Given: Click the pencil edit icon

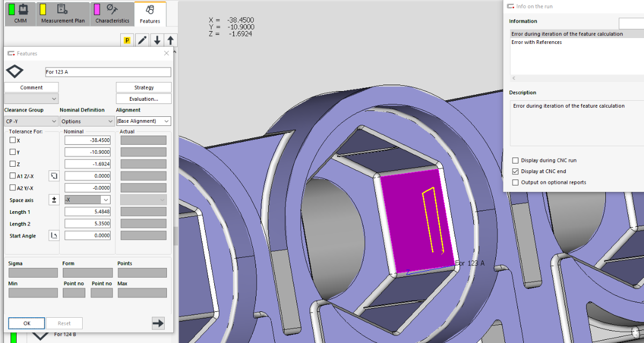Looking at the screenshot, I should click(x=142, y=40).
